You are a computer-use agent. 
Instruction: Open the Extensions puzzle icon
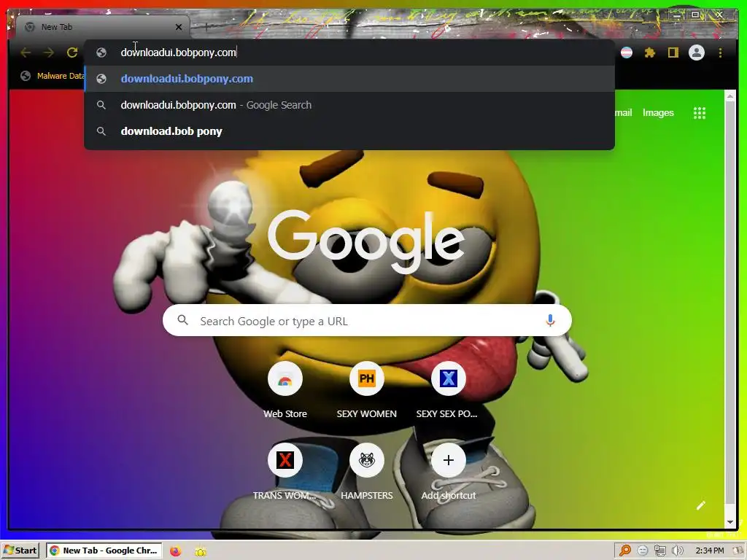(650, 52)
